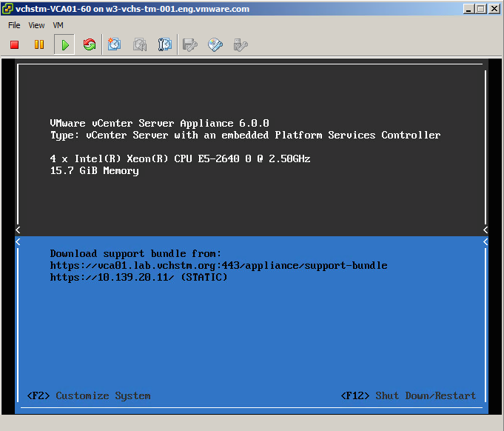
Task: Click the CD/DVD drive connection icon
Action: coord(215,44)
